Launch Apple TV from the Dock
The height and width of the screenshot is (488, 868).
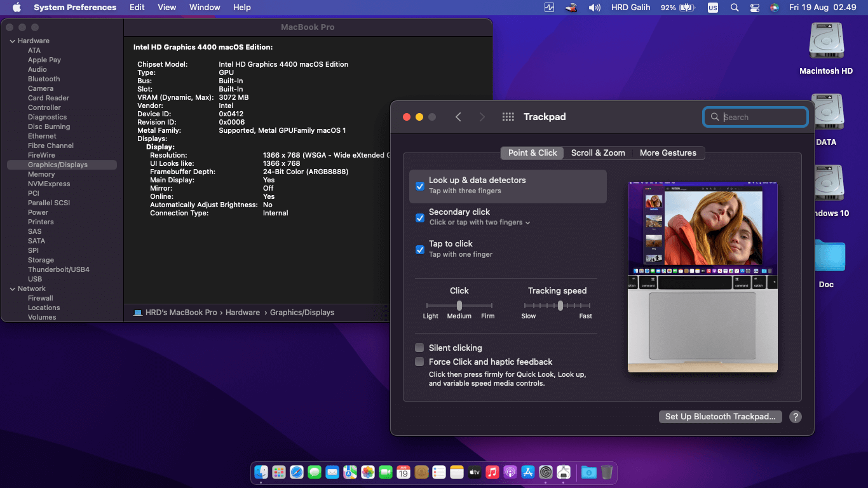[x=475, y=472]
